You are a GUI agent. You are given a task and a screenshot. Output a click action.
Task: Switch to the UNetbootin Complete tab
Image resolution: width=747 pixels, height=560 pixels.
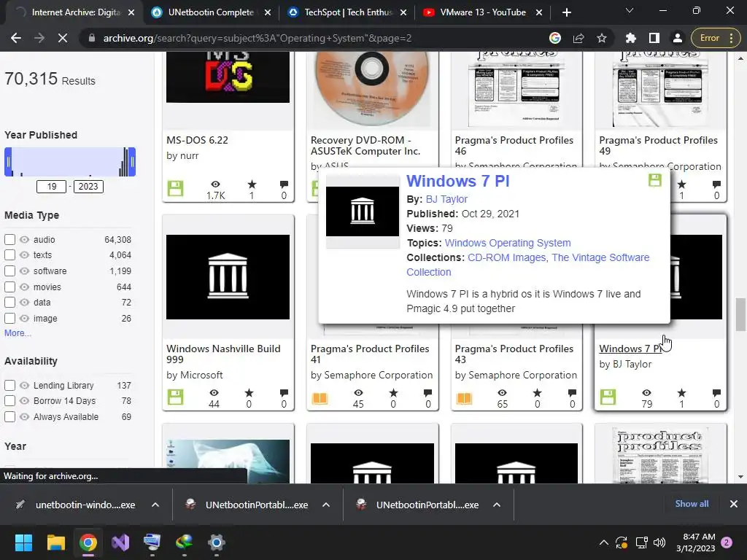click(x=211, y=12)
